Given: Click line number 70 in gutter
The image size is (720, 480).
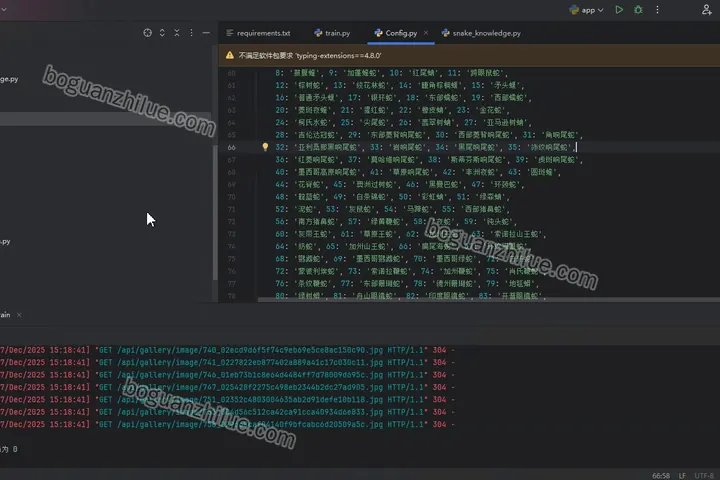Looking at the screenshot, I should [231, 197].
